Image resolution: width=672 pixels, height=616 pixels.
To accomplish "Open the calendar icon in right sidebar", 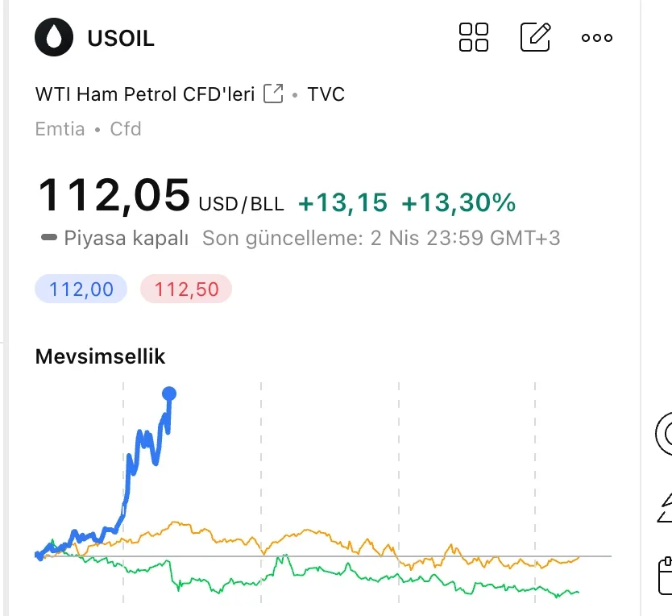I will 666,576.
